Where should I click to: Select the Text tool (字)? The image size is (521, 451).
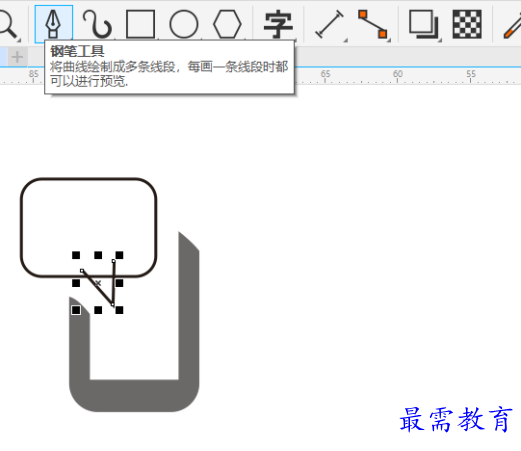(278, 24)
